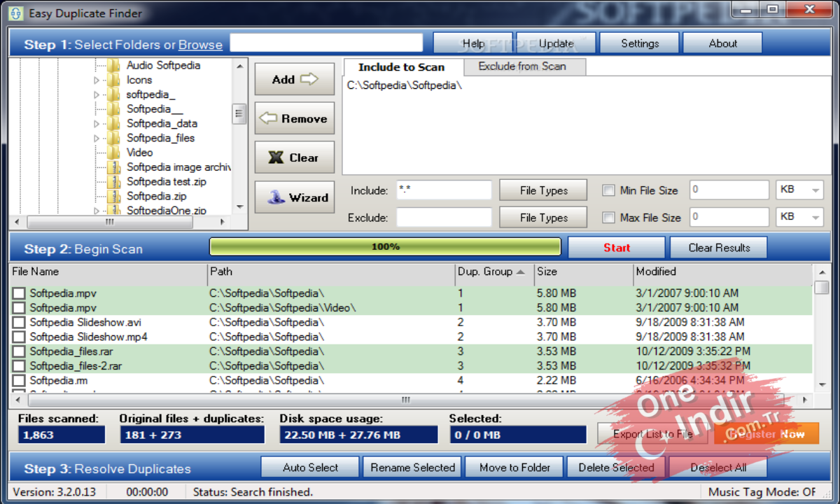Click the About button

click(x=722, y=43)
